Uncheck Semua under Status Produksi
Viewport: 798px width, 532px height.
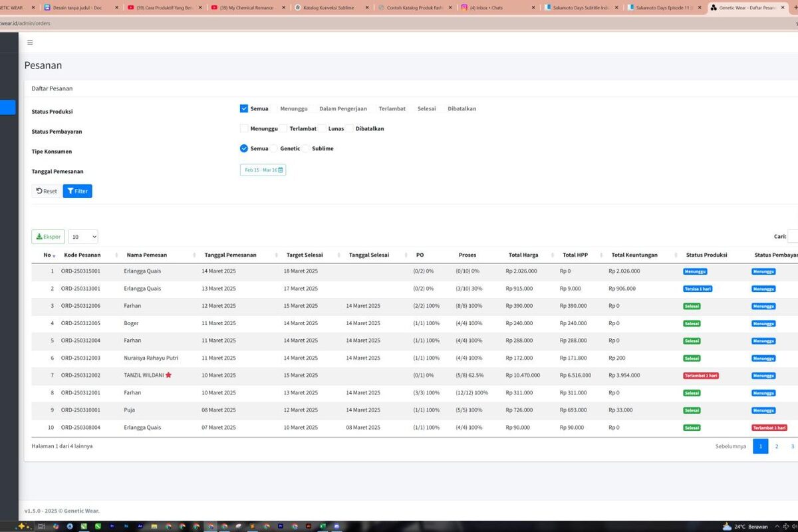pyautogui.click(x=244, y=108)
